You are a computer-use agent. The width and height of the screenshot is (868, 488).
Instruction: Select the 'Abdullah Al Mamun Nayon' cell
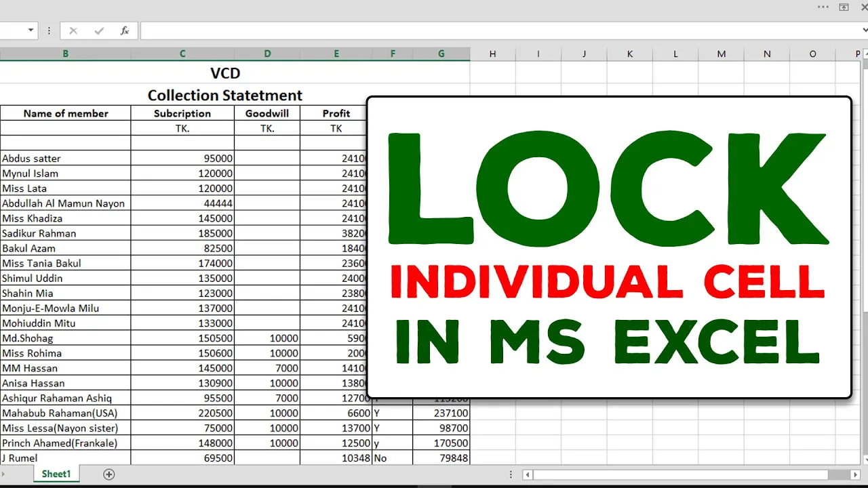click(x=66, y=203)
